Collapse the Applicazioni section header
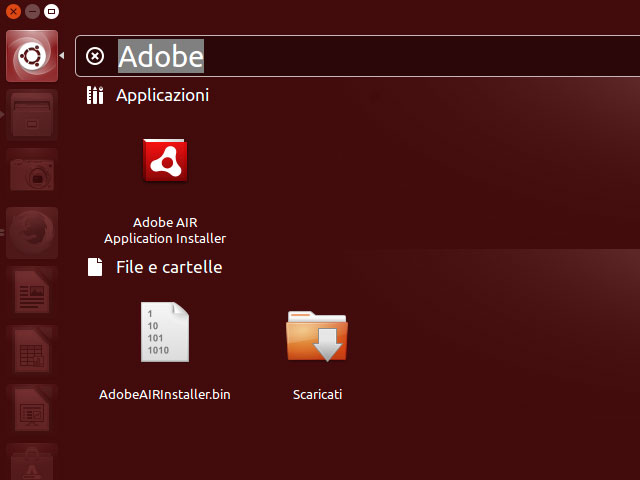Image resolution: width=640 pixels, height=480 pixels. tap(162, 95)
